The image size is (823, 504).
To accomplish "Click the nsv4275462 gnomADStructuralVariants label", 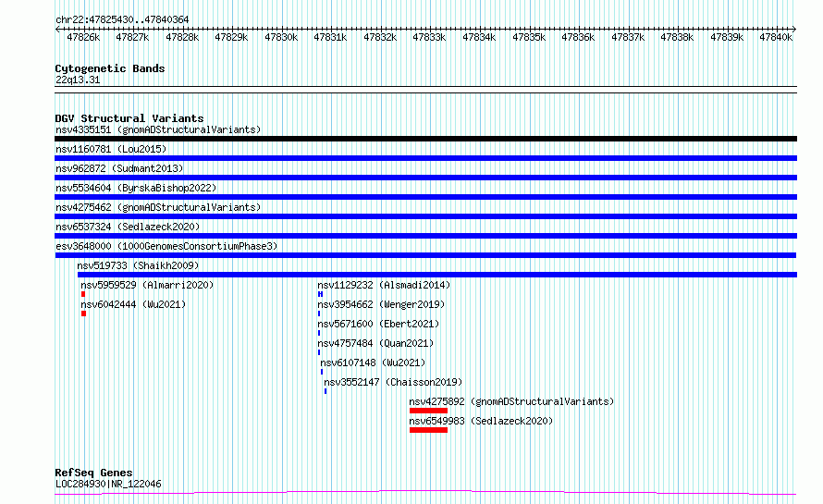I will click(x=158, y=207).
